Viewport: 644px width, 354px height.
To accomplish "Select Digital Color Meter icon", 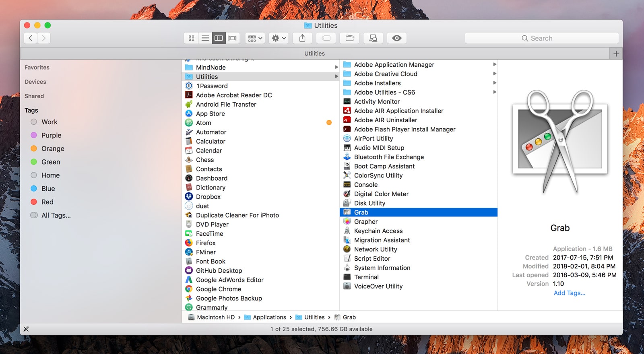I will 347,194.
